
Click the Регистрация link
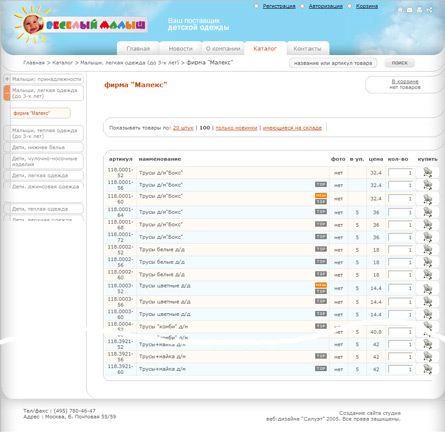coord(279,6)
